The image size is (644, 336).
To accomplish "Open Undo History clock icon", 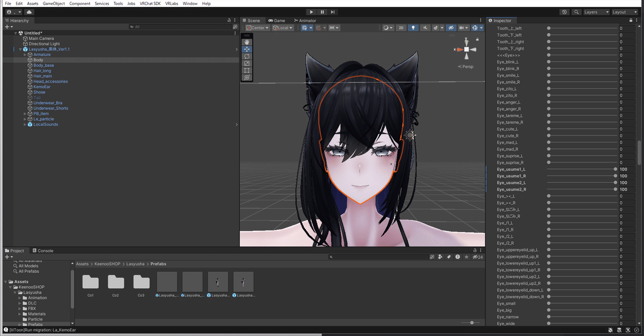I will tap(565, 12).
